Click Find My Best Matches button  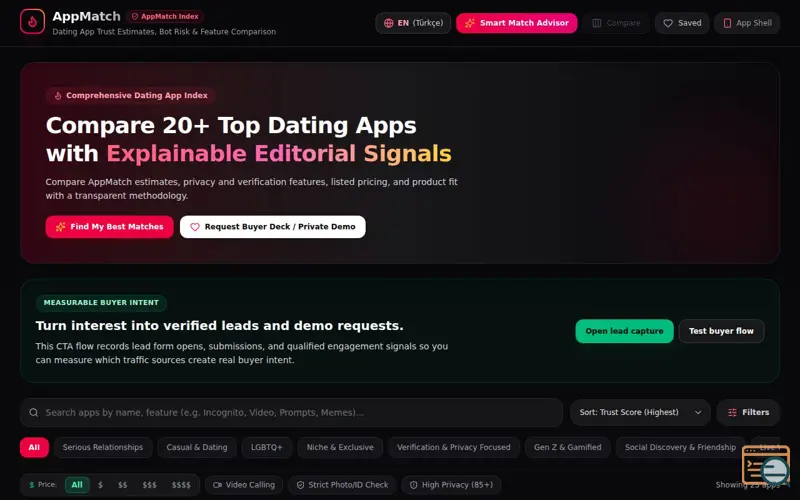point(109,227)
